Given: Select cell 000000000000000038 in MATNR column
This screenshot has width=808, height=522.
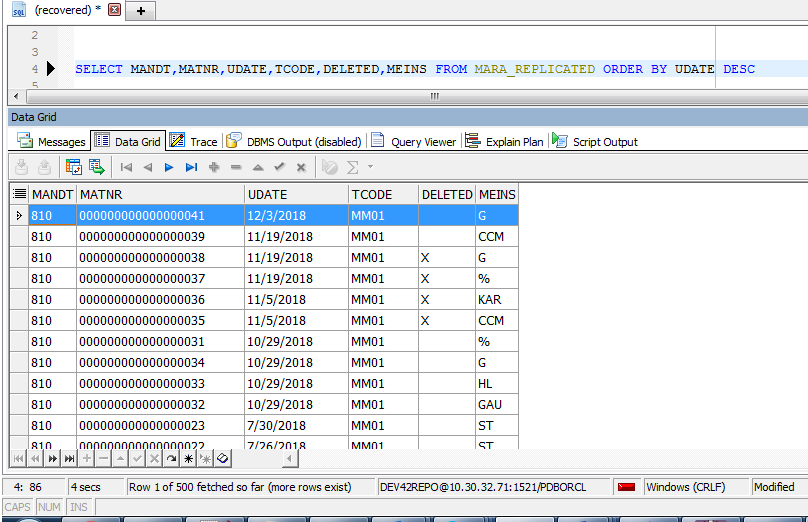Looking at the screenshot, I should 160,258.
